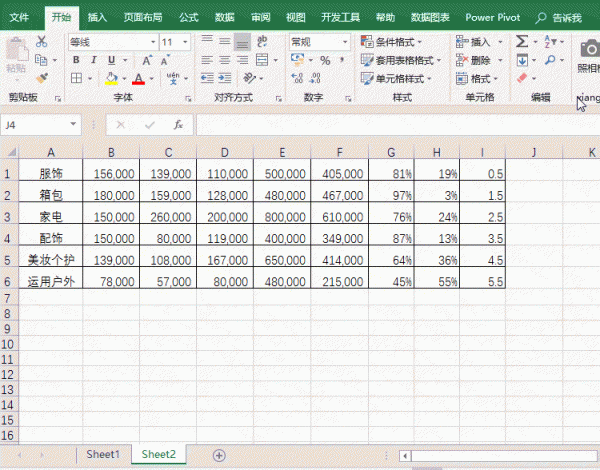The width and height of the screenshot is (600, 470).
Task: Click 删除 cells button
Action: [473, 60]
